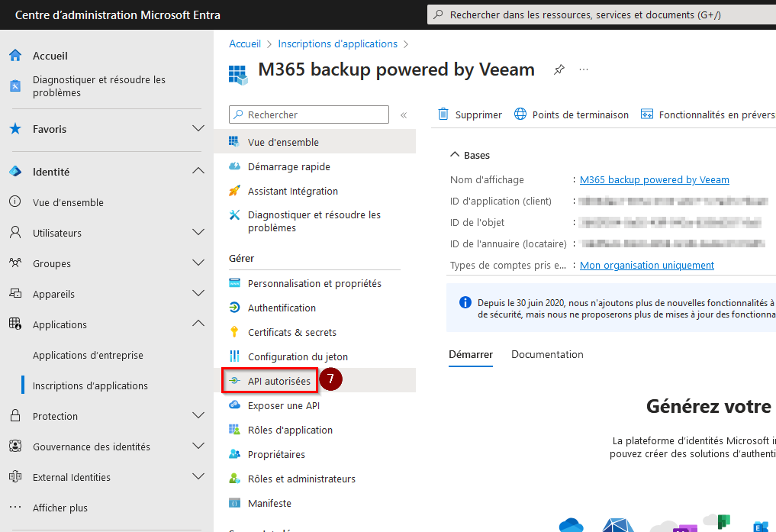This screenshot has width=776, height=532.
Task: Expand the Utilisateurs chevron
Action: (198, 232)
